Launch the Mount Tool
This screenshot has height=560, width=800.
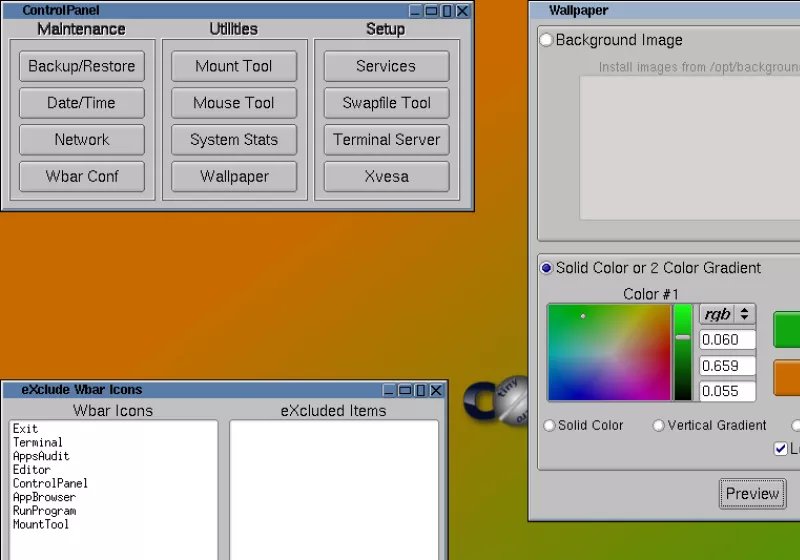[234, 66]
